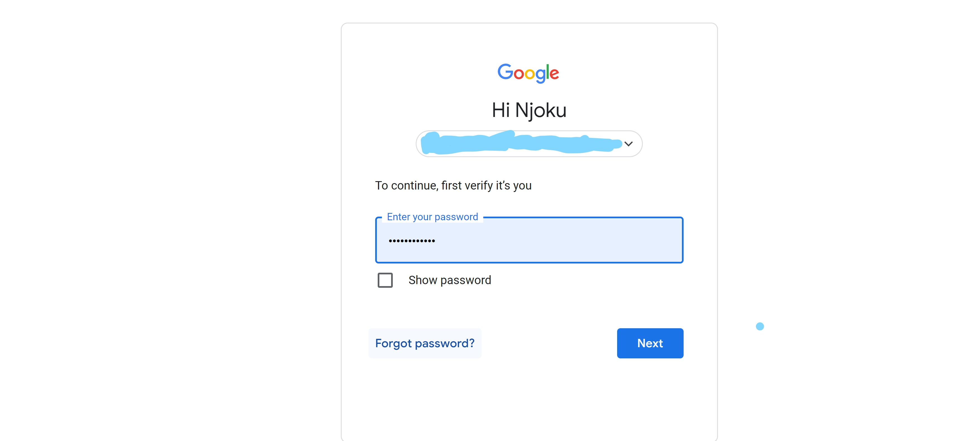This screenshot has height=441, width=980.
Task: Click inside the dotted password input
Action: pyautogui.click(x=529, y=240)
